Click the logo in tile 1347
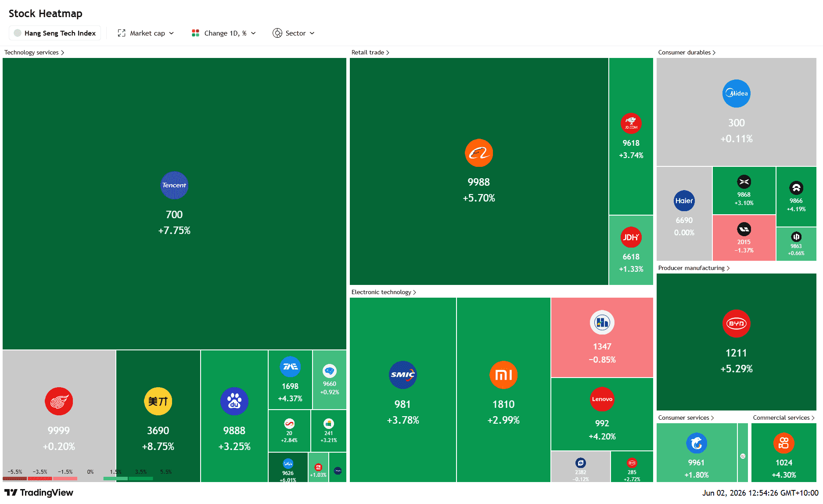 602,323
